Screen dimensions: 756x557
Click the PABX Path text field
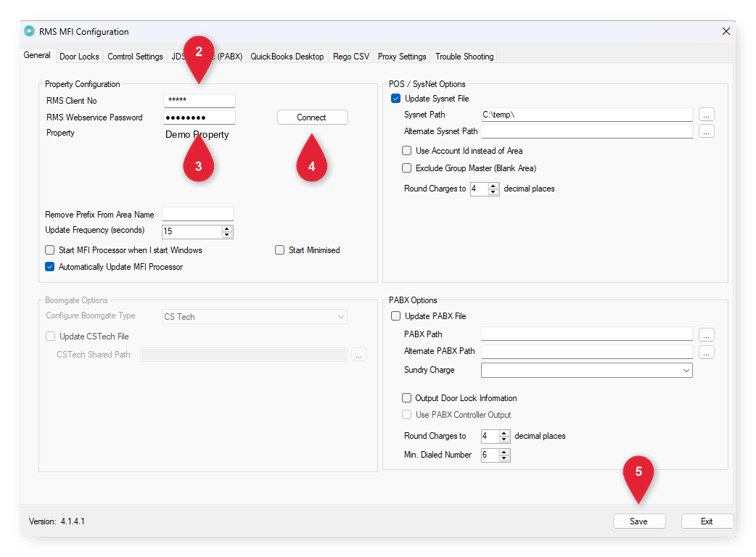click(587, 334)
